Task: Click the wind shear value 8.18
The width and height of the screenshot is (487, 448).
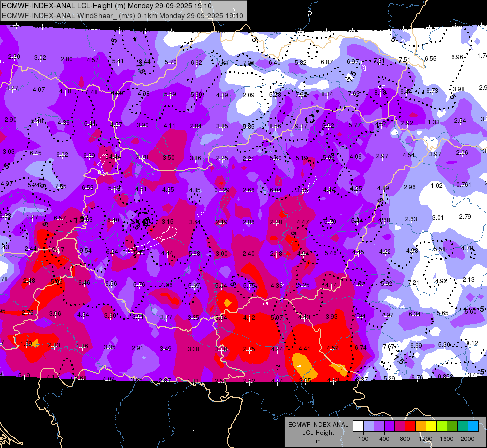Action: pos(380,92)
